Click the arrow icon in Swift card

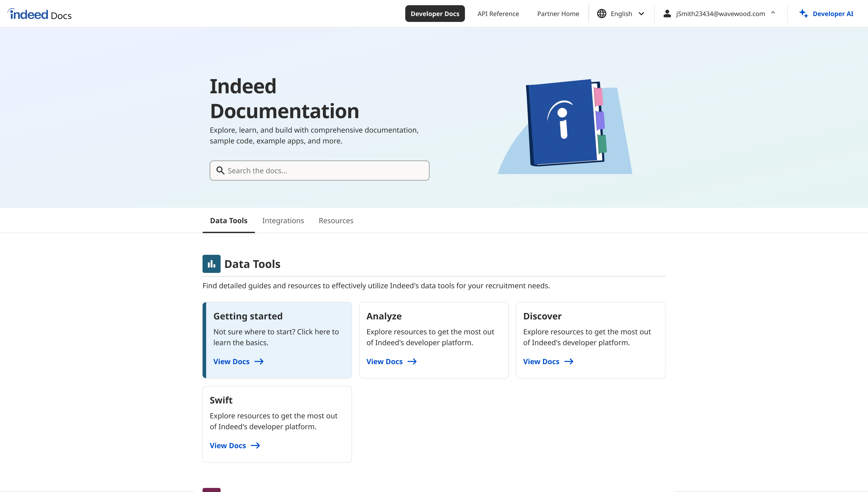255,446
